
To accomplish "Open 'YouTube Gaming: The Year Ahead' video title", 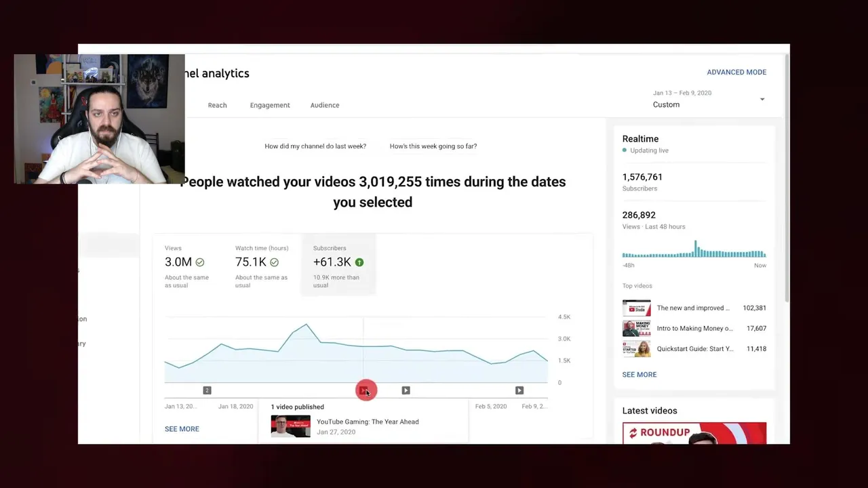I will pyautogui.click(x=368, y=422).
